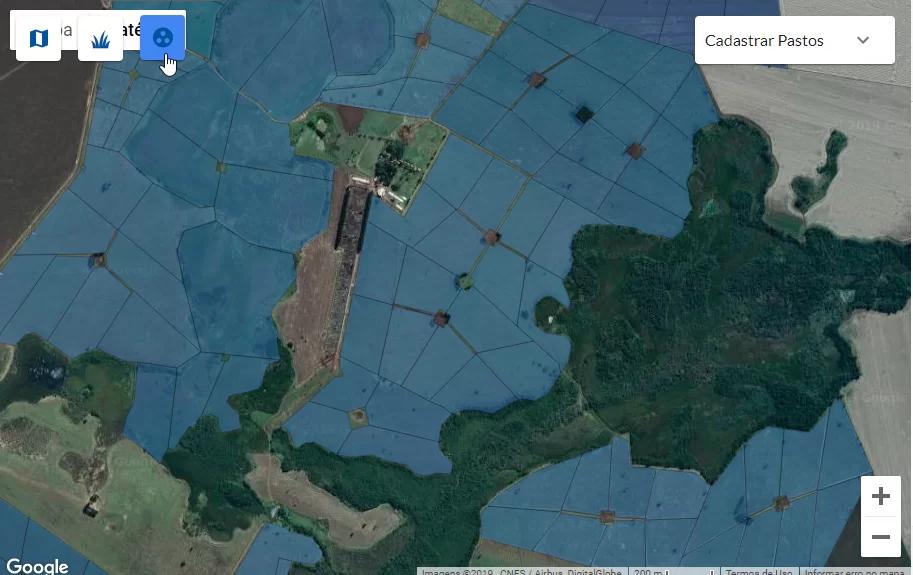This screenshot has height=575, width=913.
Task: Zoom out with the minus button
Action: [880, 537]
